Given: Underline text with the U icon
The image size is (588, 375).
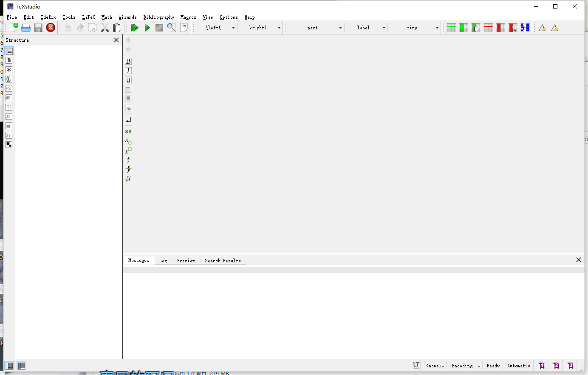Looking at the screenshot, I should [128, 80].
